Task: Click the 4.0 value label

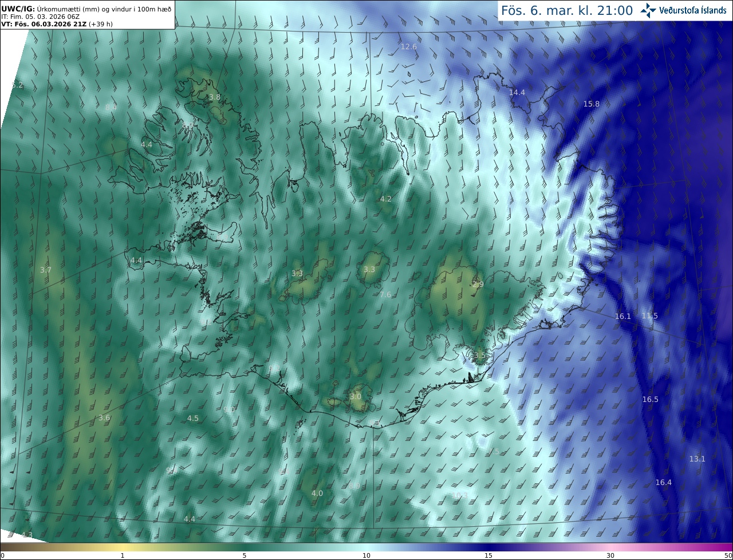Action: [x=317, y=493]
